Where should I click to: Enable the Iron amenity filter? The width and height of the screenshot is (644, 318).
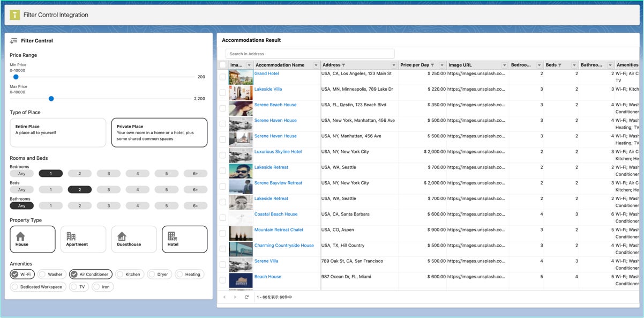(x=96, y=287)
